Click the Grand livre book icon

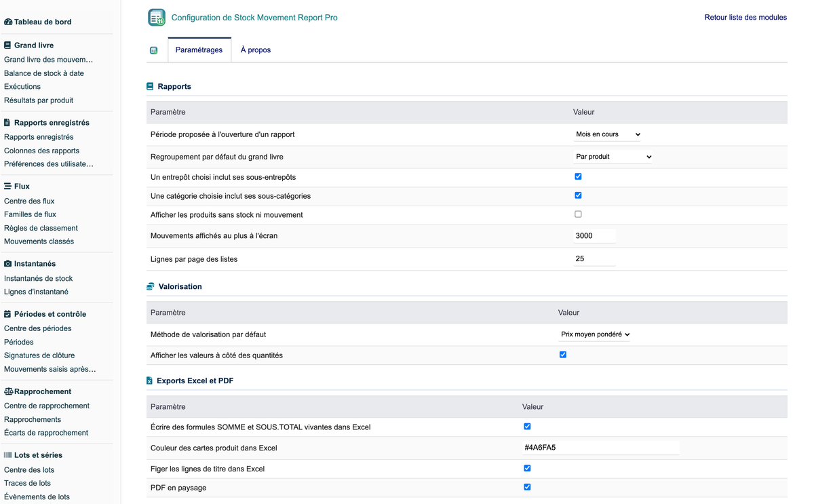click(7, 45)
